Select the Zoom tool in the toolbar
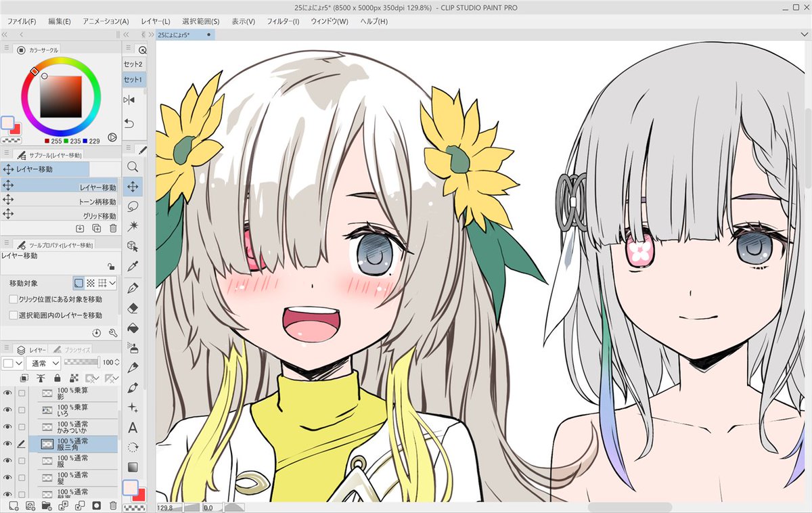The width and height of the screenshot is (812, 513). click(x=133, y=168)
